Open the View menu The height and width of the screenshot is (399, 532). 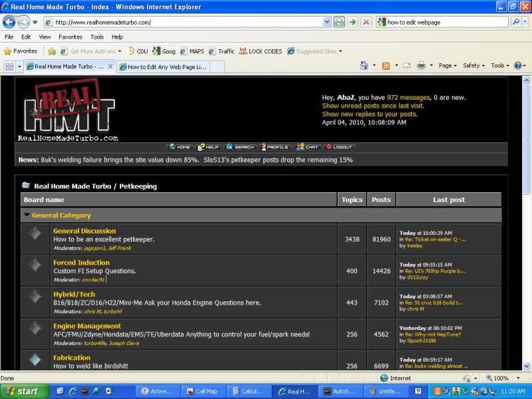coord(45,37)
